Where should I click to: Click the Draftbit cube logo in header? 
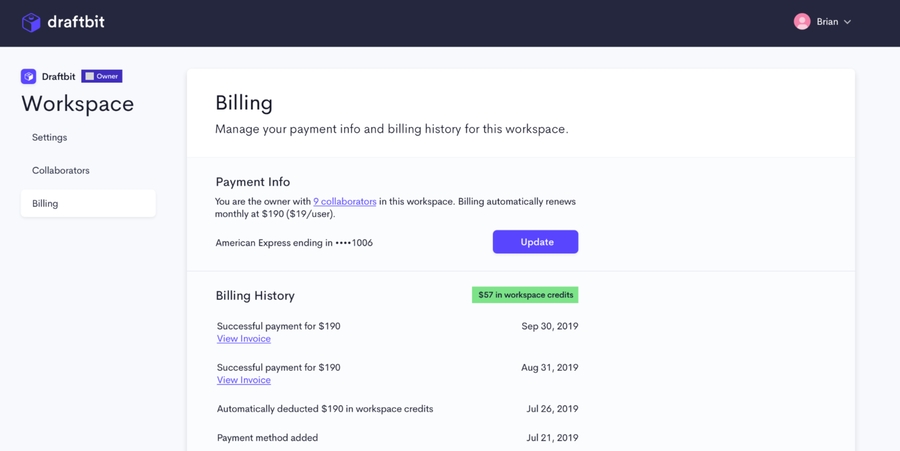pos(31,22)
